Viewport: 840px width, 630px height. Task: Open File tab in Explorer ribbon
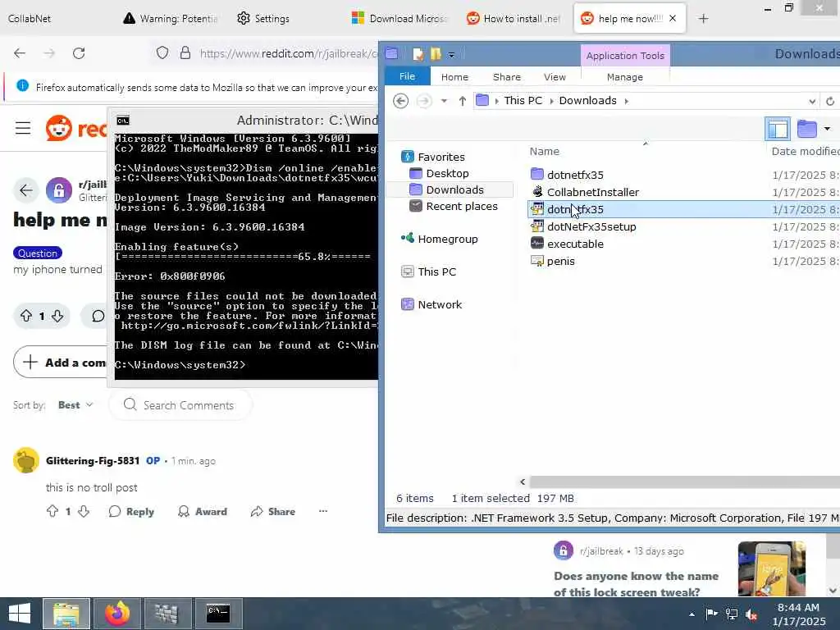[x=407, y=76]
